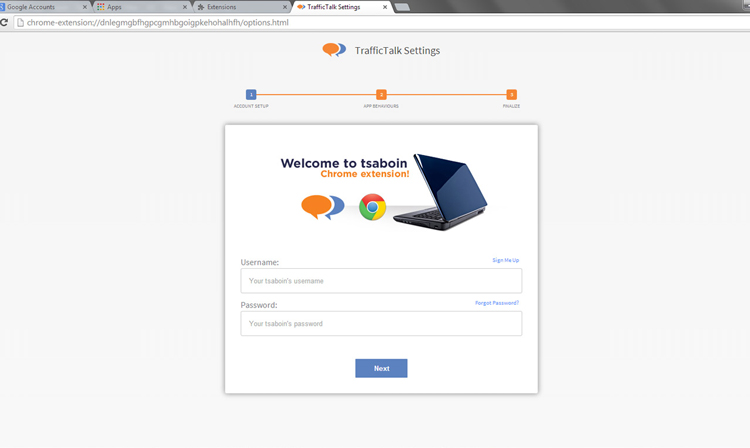750x448 pixels.
Task: Open the Sign Me Up link
Action: tap(506, 260)
